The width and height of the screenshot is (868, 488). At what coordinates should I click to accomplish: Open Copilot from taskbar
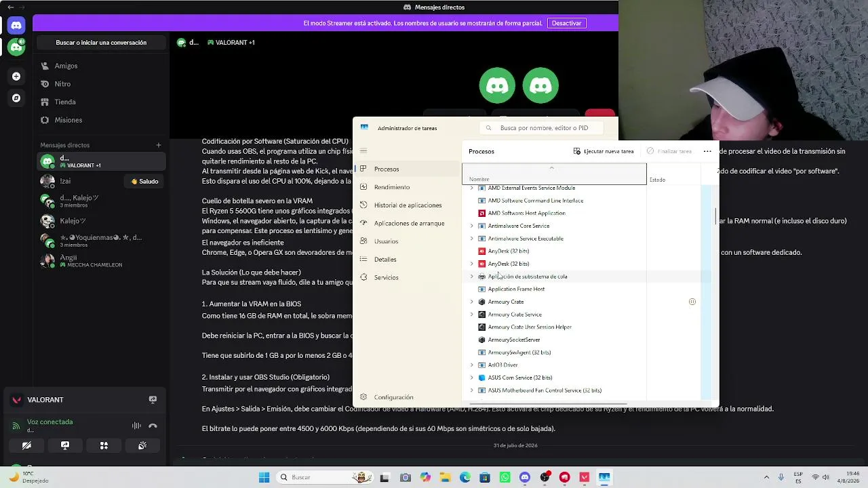pos(425,477)
